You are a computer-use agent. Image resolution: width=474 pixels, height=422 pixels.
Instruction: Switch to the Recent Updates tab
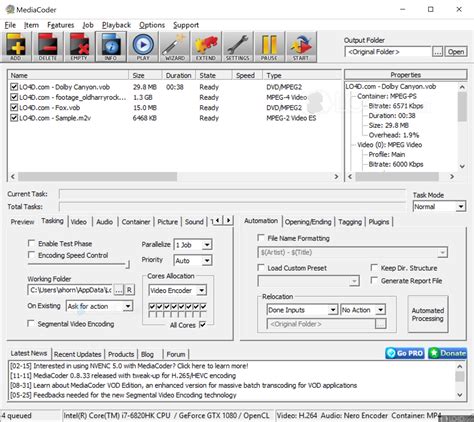pos(77,354)
